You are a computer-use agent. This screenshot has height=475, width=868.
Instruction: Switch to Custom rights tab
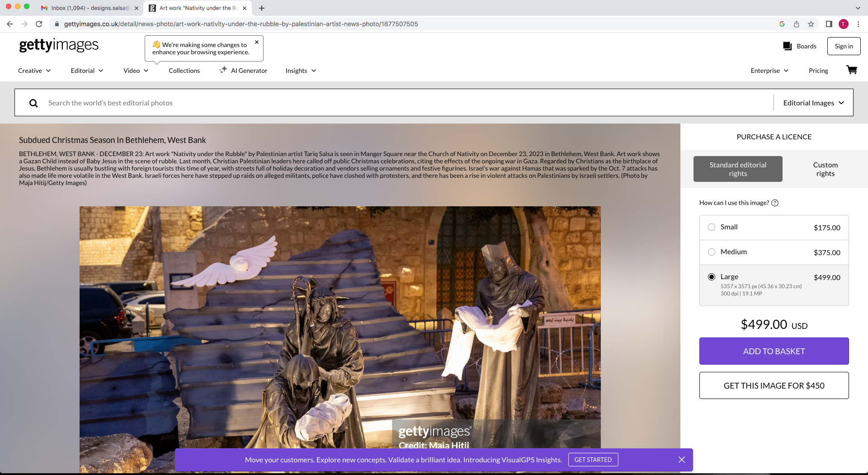click(825, 169)
